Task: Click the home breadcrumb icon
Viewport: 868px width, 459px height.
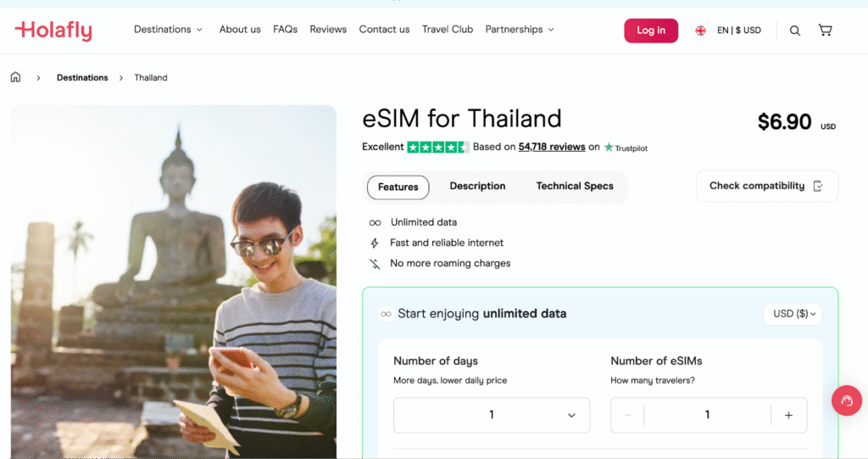Action: point(15,77)
